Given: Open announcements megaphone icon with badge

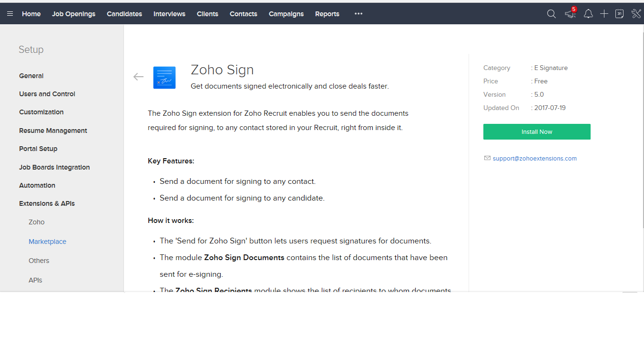Looking at the screenshot, I should click(571, 13).
